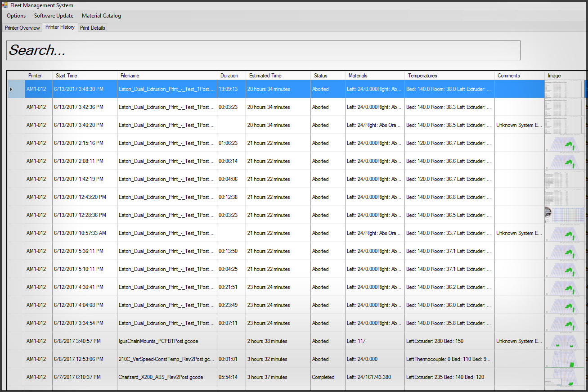
Task: Sort by the Filename column header
Action: [x=167, y=76]
